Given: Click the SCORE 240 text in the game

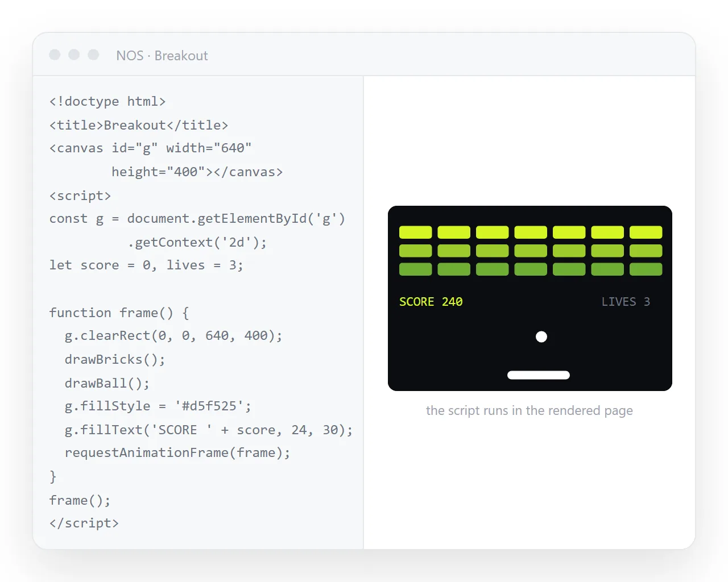Looking at the screenshot, I should point(431,302).
